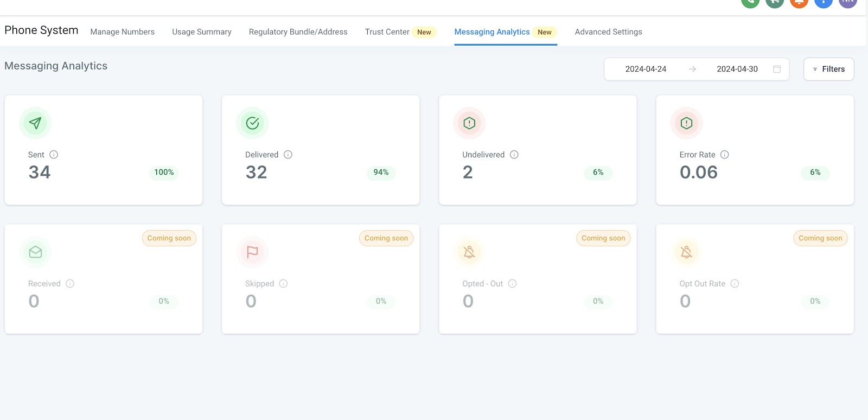868x420 pixels.
Task: Open the info tooltip next to Skipped
Action: [x=283, y=284]
